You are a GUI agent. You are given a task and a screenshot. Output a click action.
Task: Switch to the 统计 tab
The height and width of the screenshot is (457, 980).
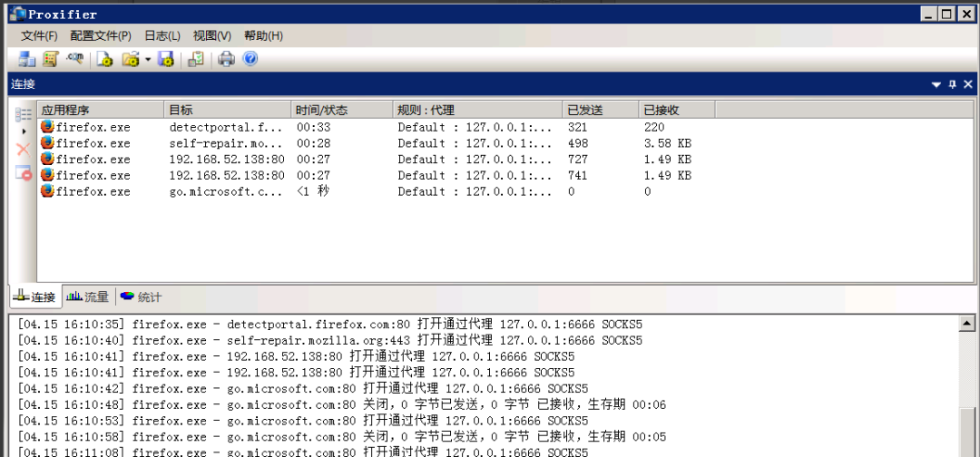[x=141, y=297]
